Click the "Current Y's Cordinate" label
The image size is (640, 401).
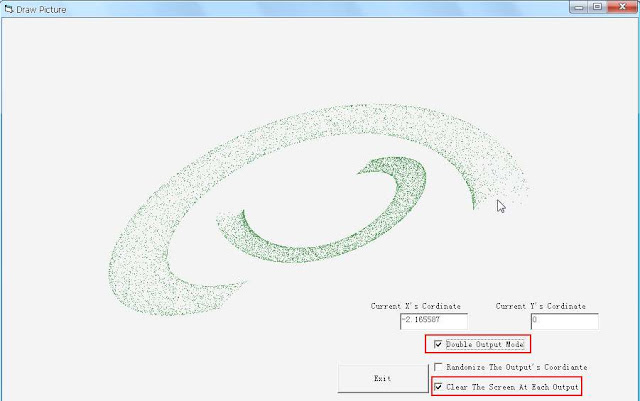pyautogui.click(x=541, y=306)
